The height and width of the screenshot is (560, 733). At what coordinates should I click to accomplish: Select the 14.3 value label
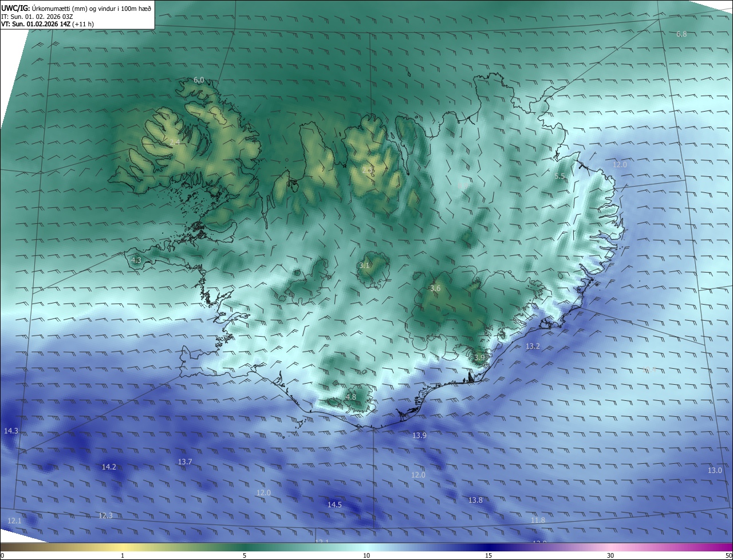tap(11, 431)
